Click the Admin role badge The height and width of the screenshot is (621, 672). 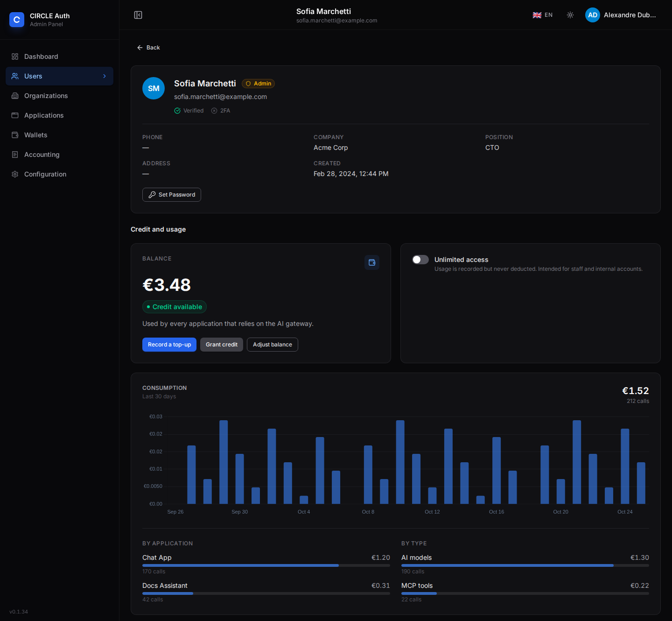[x=258, y=84]
